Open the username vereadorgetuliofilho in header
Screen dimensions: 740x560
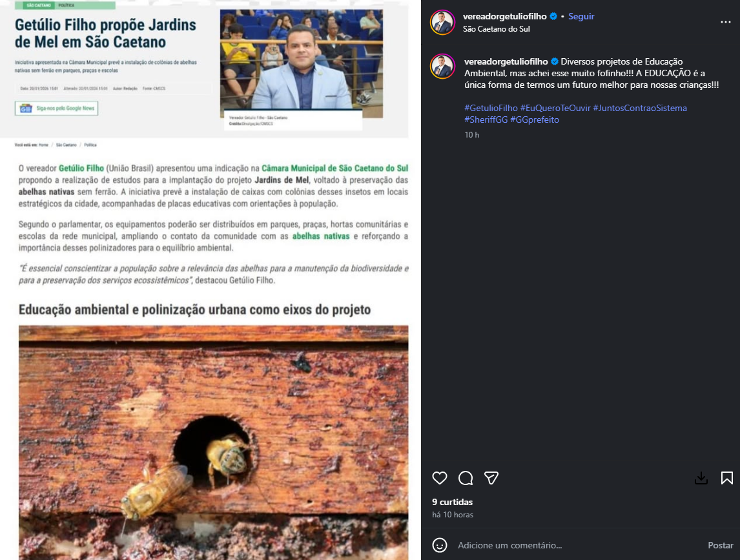pyautogui.click(x=504, y=17)
